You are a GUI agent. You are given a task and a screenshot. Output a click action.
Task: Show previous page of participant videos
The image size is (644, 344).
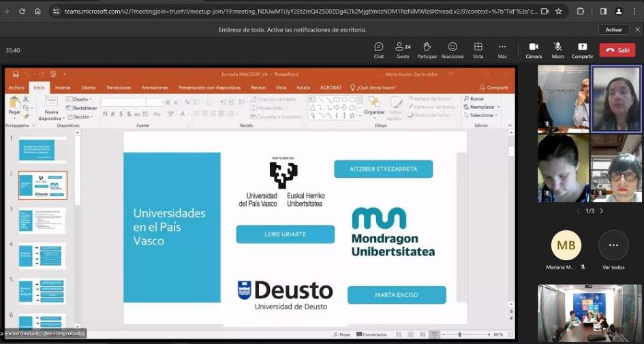[579, 211]
